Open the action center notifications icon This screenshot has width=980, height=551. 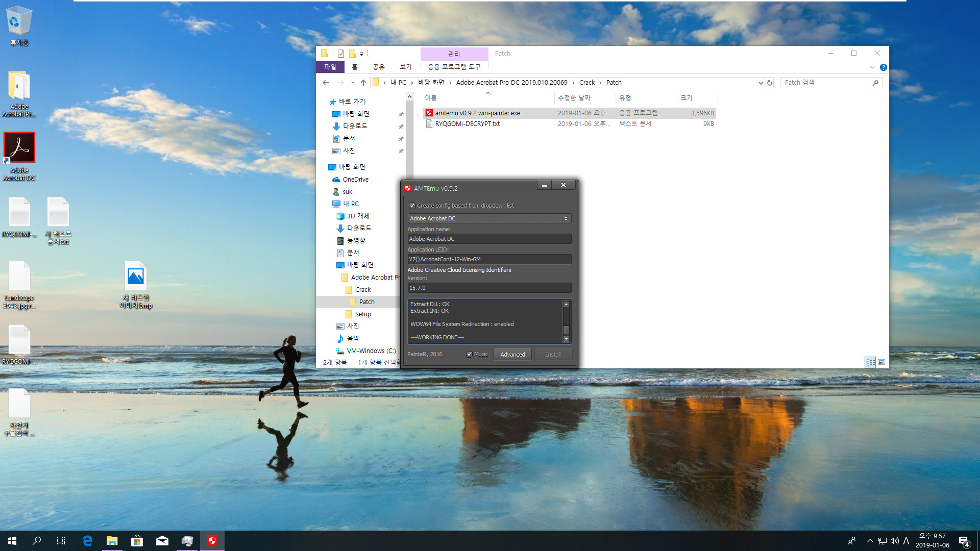pyautogui.click(x=964, y=541)
